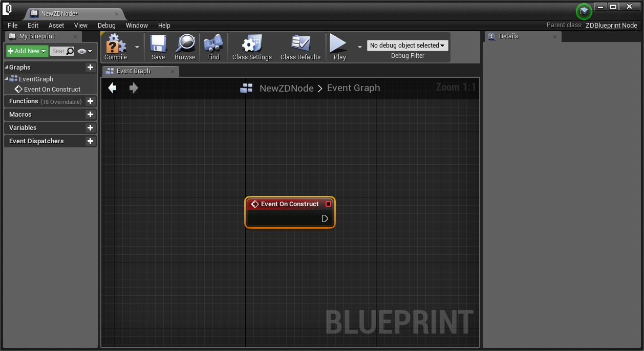Toggle the eye view options in My Blueprint
Image resolution: width=644 pixels, height=351 pixels.
click(84, 51)
